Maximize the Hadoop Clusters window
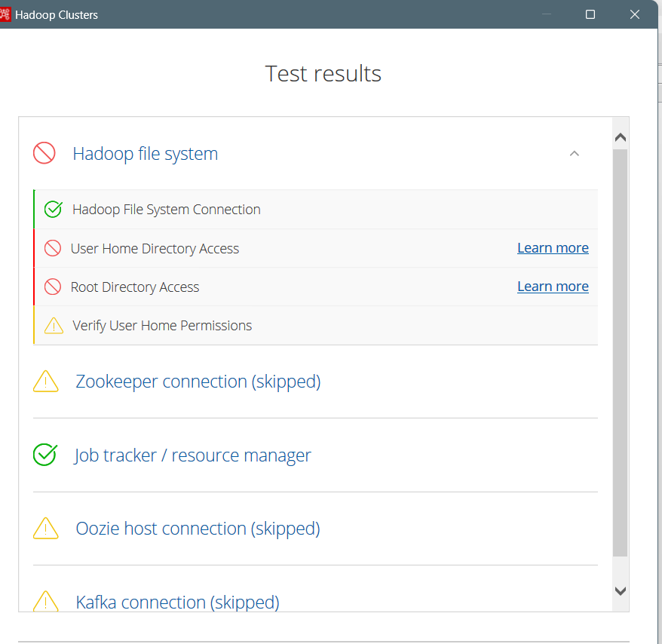This screenshot has height=644, width=662. pos(590,15)
